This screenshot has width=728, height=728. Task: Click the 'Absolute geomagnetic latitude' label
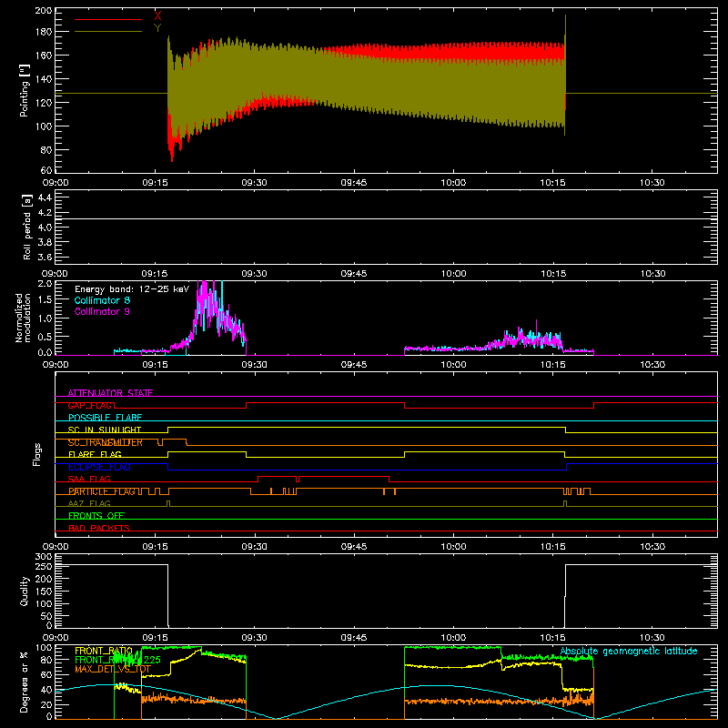point(629,652)
